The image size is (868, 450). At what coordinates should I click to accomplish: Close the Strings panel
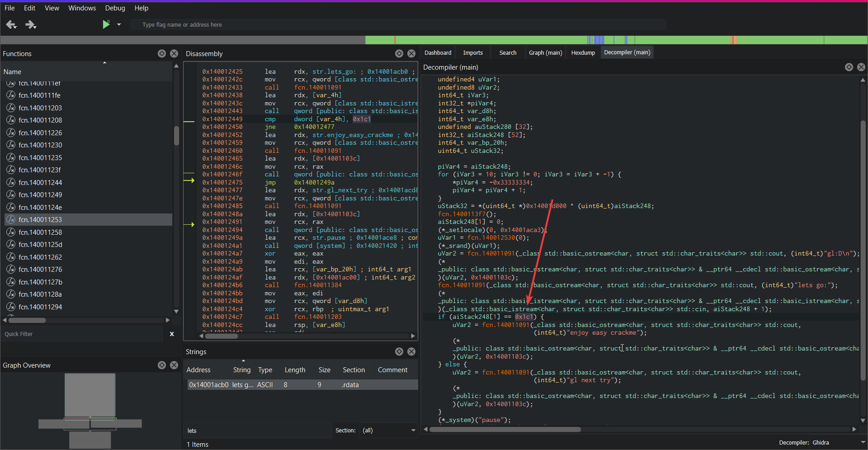tap(411, 351)
